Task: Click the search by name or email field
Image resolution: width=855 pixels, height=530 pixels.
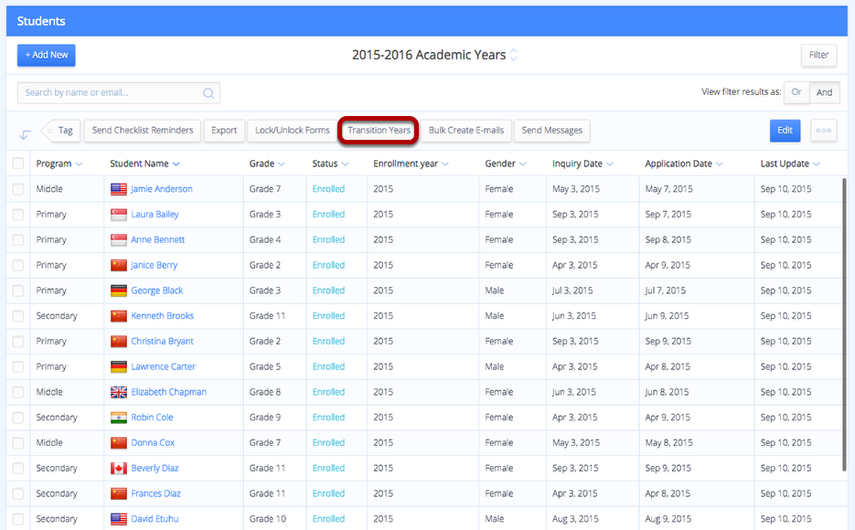Action: [x=118, y=93]
